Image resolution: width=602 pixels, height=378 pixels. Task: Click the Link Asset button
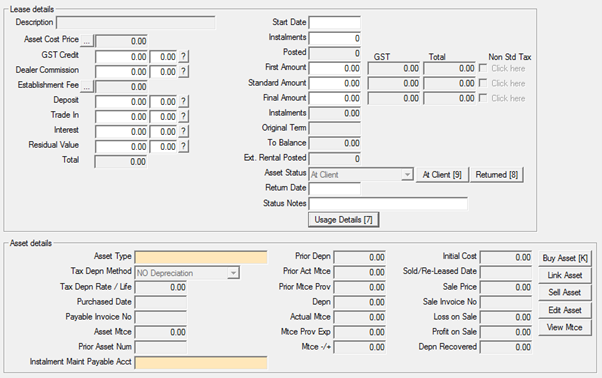pyautogui.click(x=565, y=275)
